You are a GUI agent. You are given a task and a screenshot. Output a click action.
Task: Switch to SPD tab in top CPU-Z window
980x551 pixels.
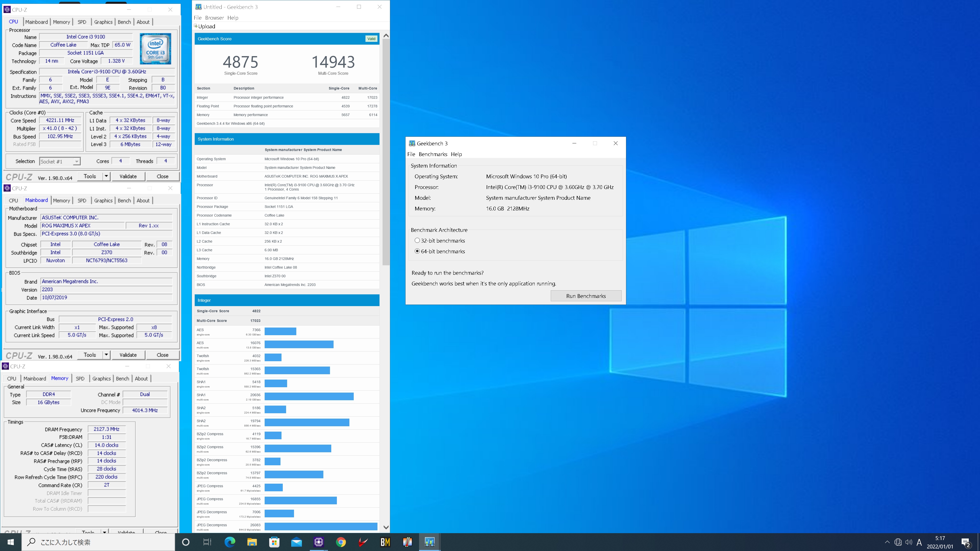click(82, 22)
